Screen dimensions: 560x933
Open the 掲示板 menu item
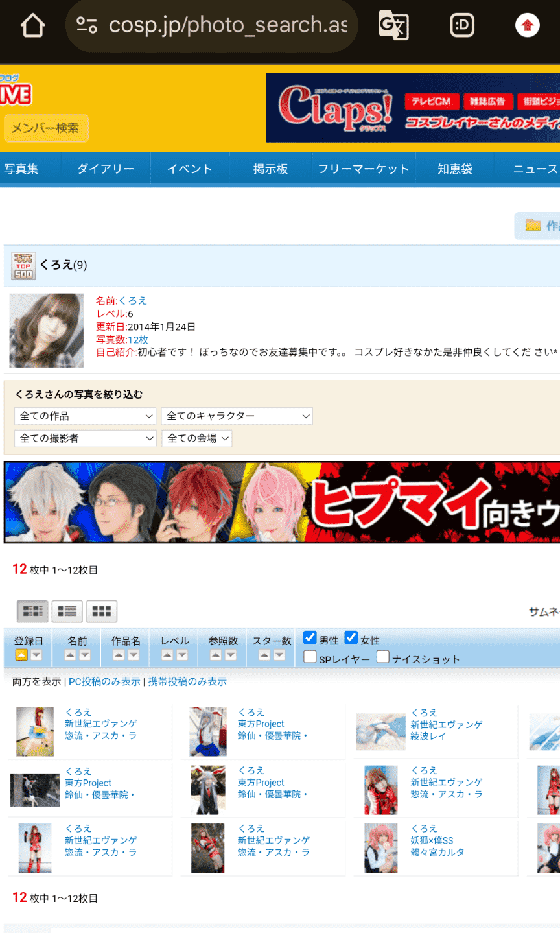click(270, 169)
